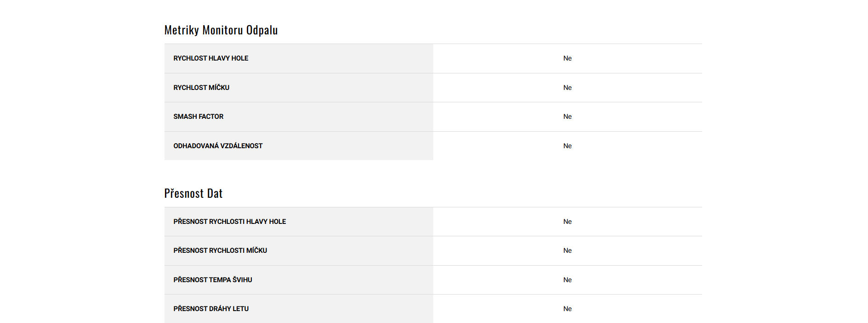Select the 'Ne' value beside Smash Factor
Screen dimensions: 868x323
[x=567, y=117]
